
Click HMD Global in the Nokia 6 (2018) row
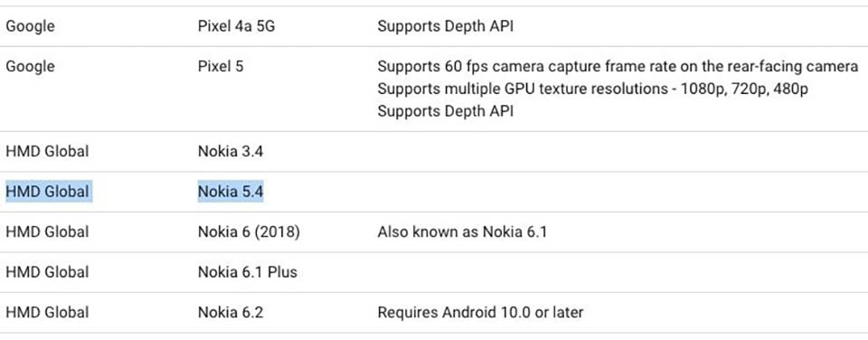pyautogui.click(x=47, y=231)
